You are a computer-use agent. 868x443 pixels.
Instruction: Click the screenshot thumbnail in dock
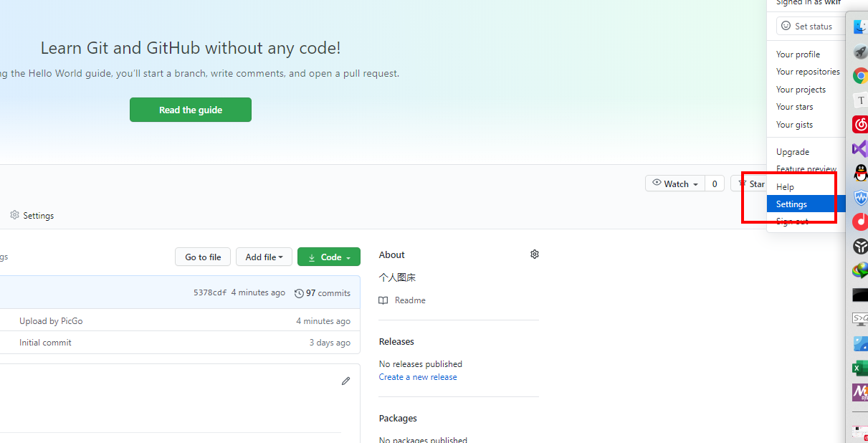[860, 432]
